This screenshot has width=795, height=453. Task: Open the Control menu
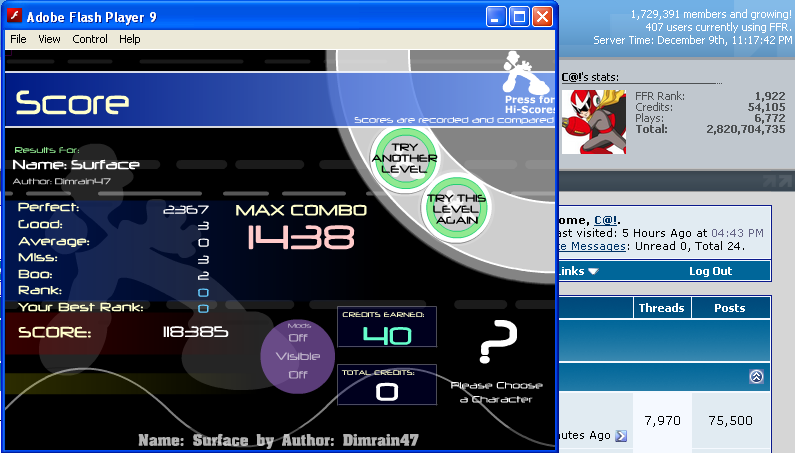pyautogui.click(x=90, y=39)
